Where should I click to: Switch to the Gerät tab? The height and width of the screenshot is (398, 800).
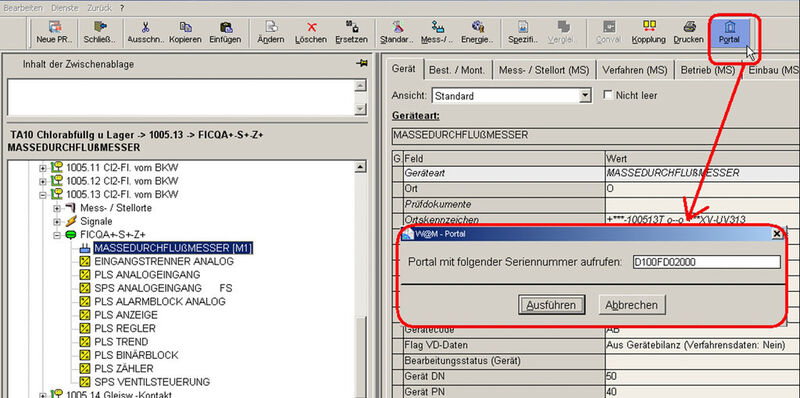tap(404, 69)
